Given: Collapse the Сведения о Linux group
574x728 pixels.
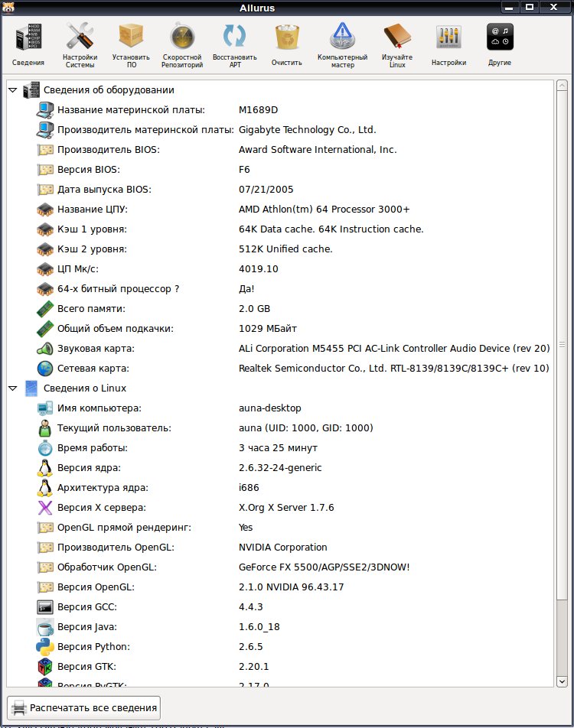Looking at the screenshot, I should click(x=12, y=388).
